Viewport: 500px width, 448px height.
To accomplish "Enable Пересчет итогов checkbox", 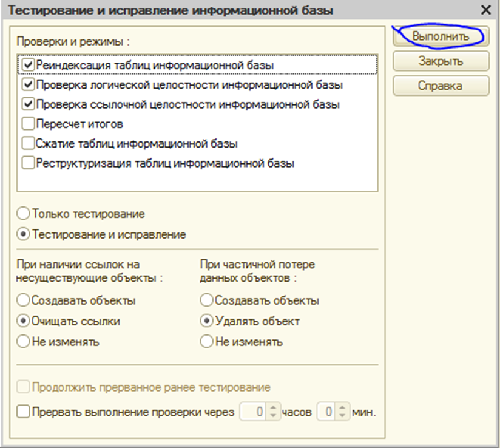I will point(28,124).
